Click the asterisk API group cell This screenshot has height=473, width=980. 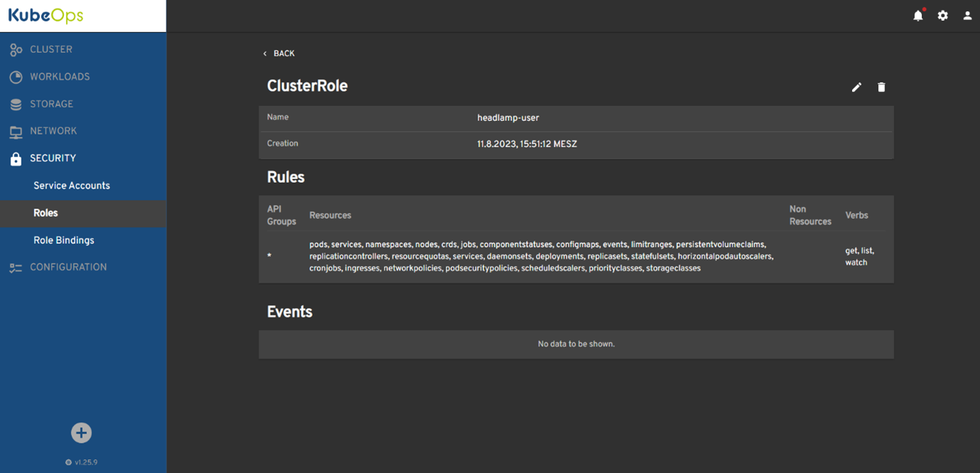coord(269,256)
